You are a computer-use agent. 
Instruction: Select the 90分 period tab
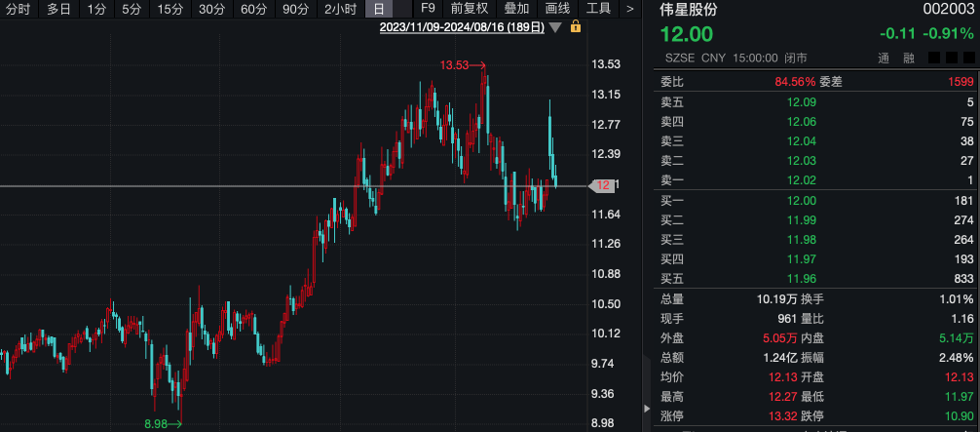pyautogui.click(x=295, y=9)
